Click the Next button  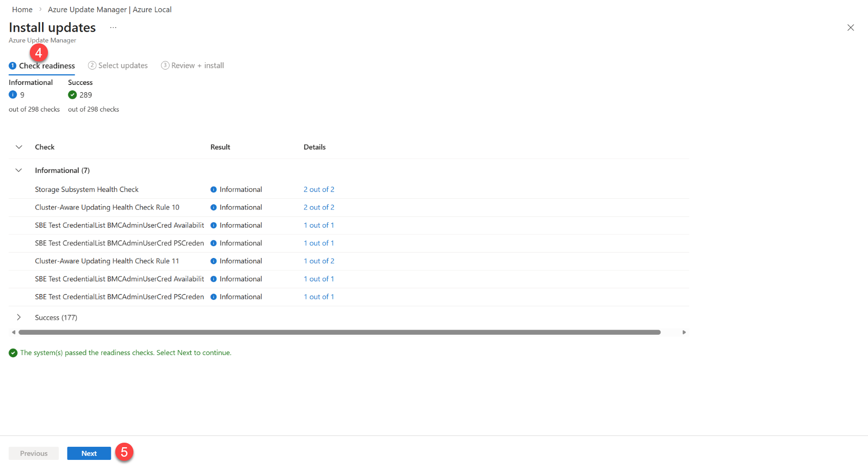[x=89, y=454]
